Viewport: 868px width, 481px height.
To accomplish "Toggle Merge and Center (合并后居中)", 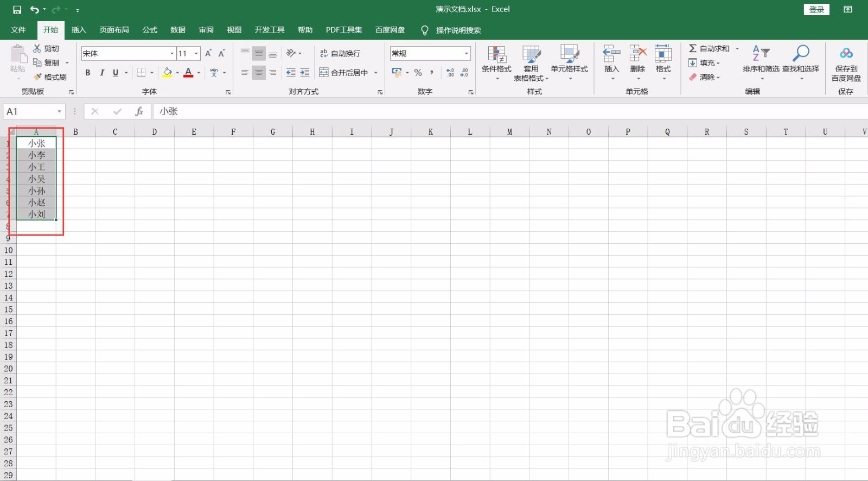I will [343, 72].
